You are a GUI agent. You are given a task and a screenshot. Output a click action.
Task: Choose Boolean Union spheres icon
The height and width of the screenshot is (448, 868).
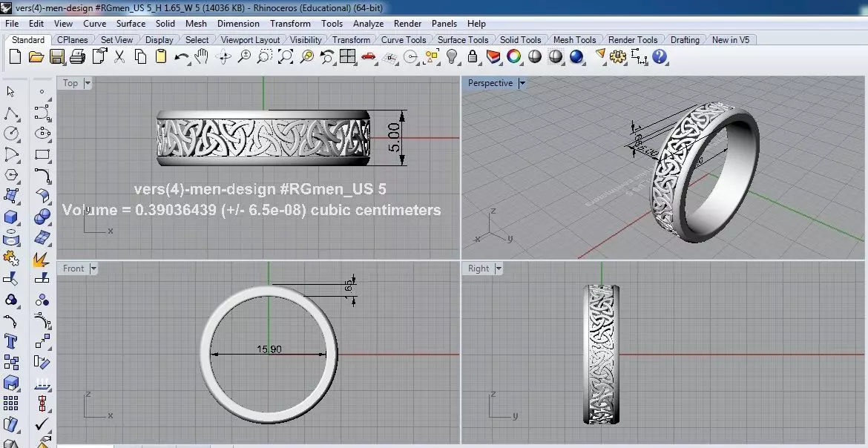[x=42, y=217]
